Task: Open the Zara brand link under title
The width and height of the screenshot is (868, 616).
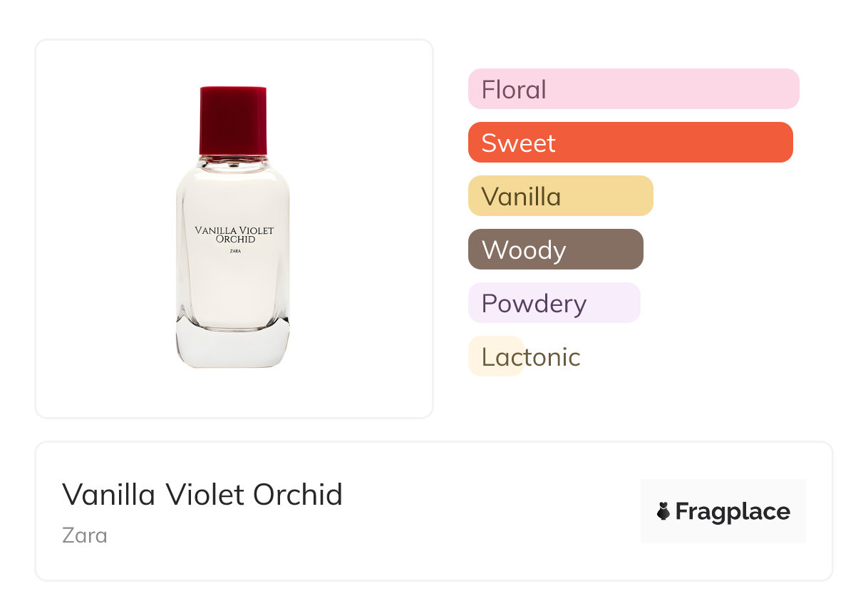Action: point(85,535)
